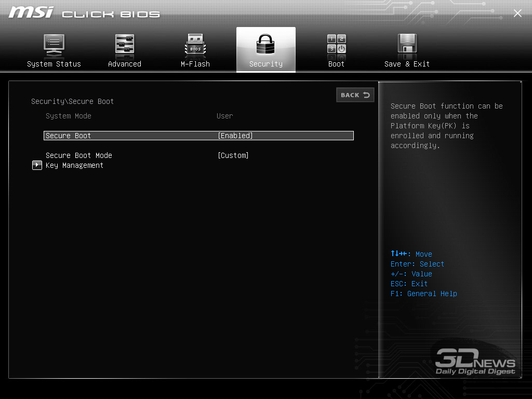Open the Secure Boot Mode [Custom] dropdown
The width and height of the screenshot is (532, 399).
pyautogui.click(x=233, y=155)
